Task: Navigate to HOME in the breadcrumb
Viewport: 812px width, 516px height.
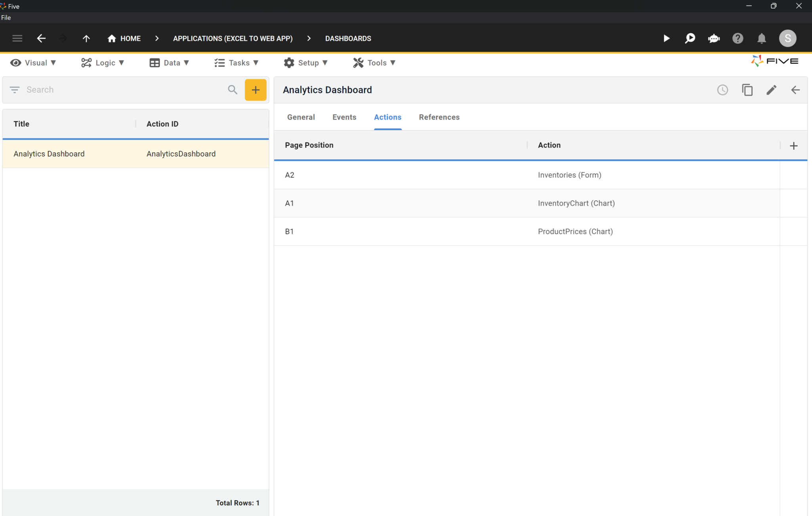Action: pyautogui.click(x=124, y=38)
